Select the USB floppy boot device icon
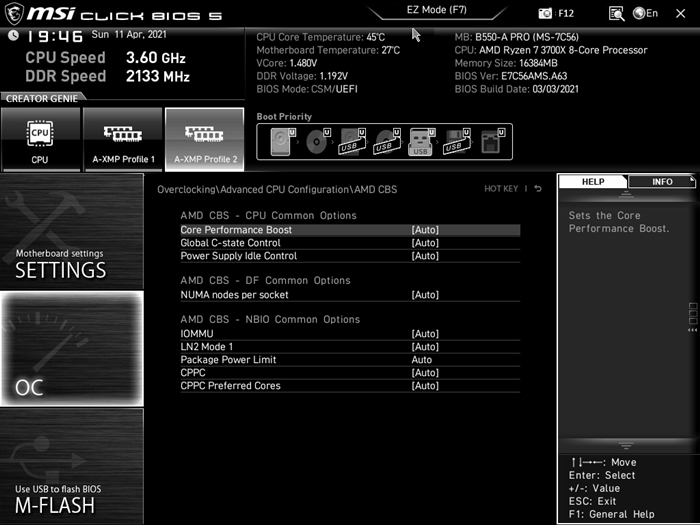This screenshot has height=525, width=700. [x=457, y=142]
